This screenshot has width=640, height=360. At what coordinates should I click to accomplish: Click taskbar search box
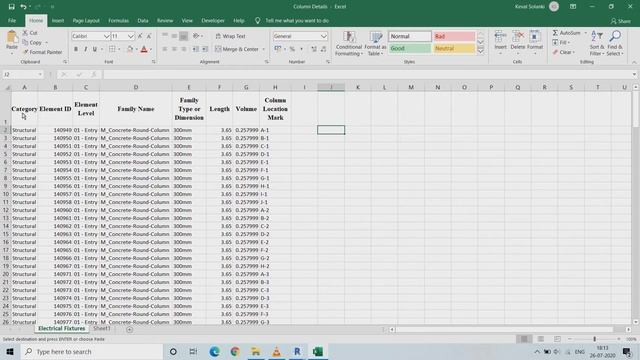[x=91, y=351]
